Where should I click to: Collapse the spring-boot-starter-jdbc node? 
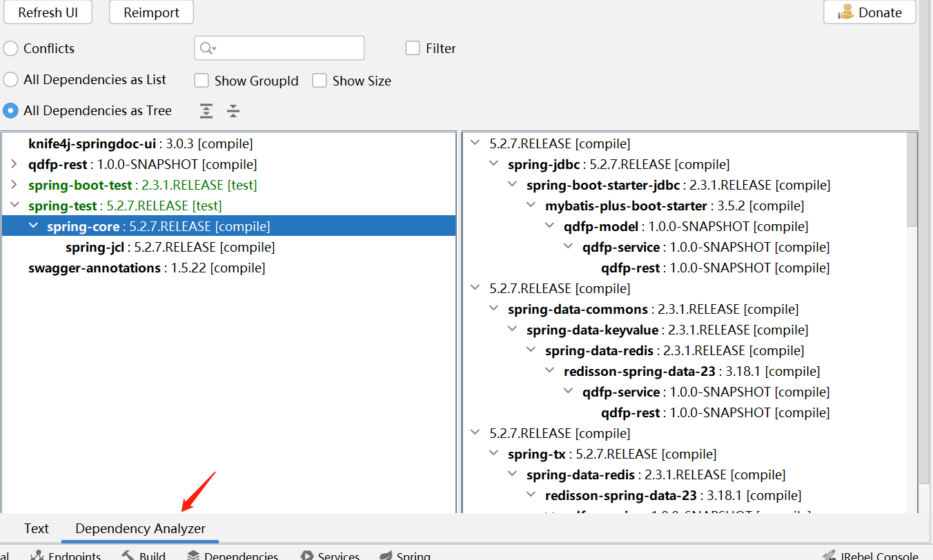coord(512,185)
